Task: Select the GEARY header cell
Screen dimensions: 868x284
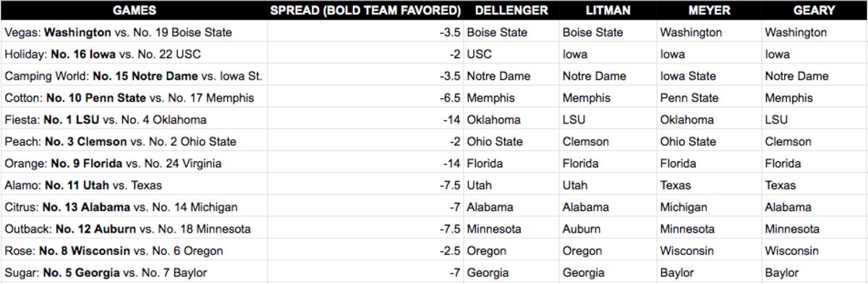Action: [814, 10]
